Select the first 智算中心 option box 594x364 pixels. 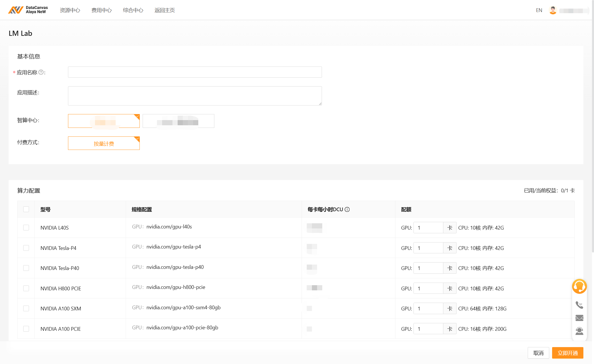104,121
